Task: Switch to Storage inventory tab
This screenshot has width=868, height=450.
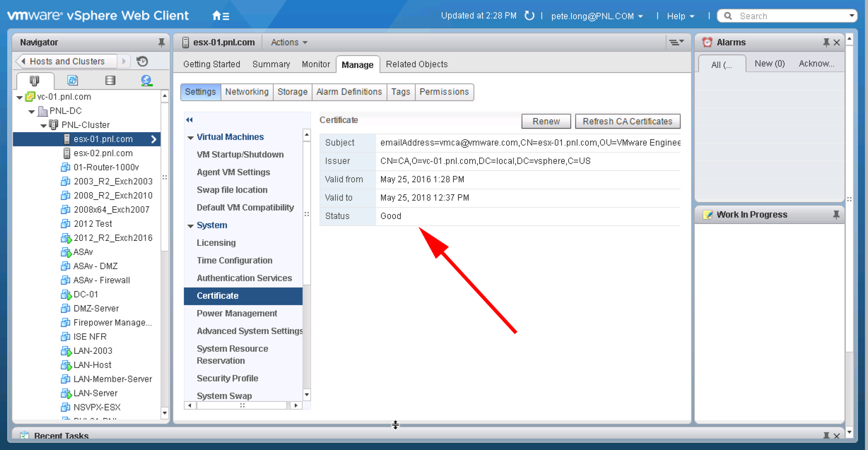Action: 110,81
